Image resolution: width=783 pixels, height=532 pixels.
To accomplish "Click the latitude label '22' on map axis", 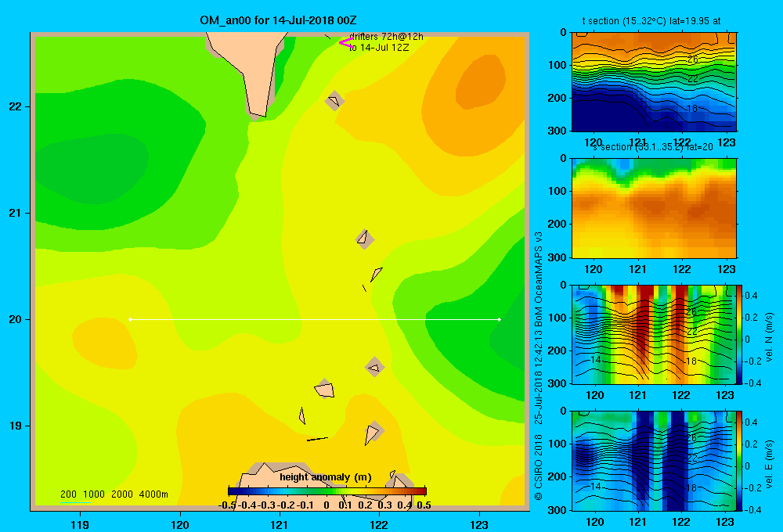I will click(x=16, y=107).
